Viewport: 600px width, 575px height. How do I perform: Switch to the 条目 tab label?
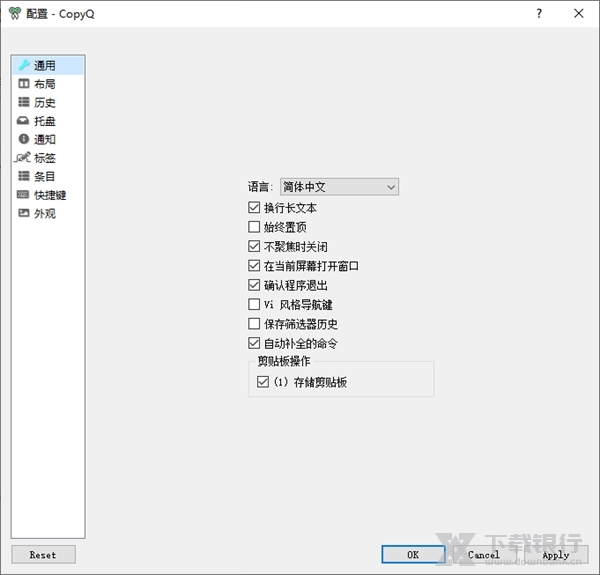click(x=45, y=176)
